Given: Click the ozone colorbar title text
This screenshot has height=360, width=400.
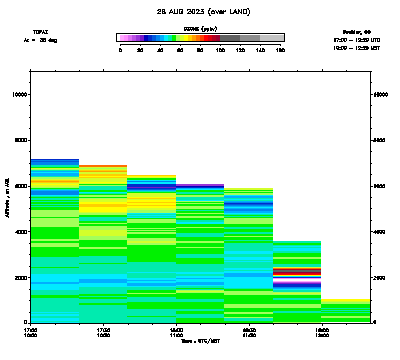Looking at the screenshot, I should 200,29.
